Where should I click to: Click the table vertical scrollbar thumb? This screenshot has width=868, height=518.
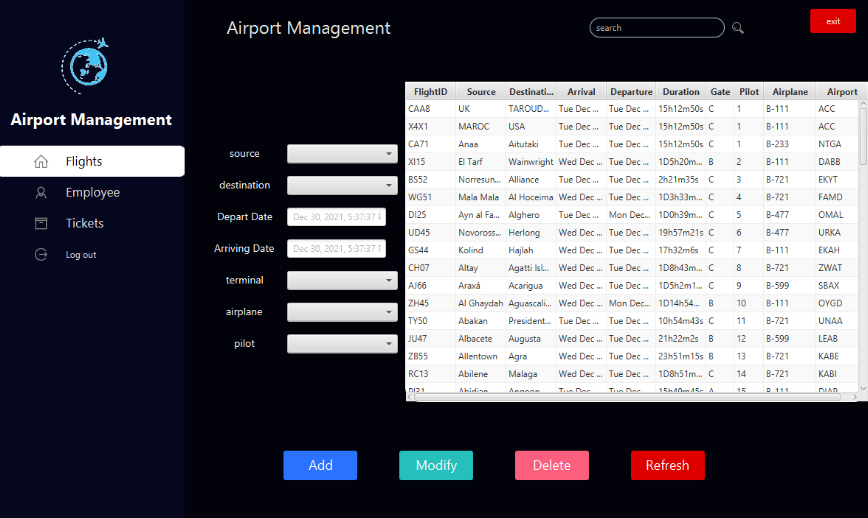pyautogui.click(x=863, y=136)
